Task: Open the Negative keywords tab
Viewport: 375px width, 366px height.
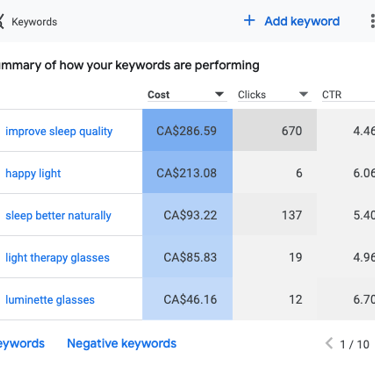Action: 122,343
